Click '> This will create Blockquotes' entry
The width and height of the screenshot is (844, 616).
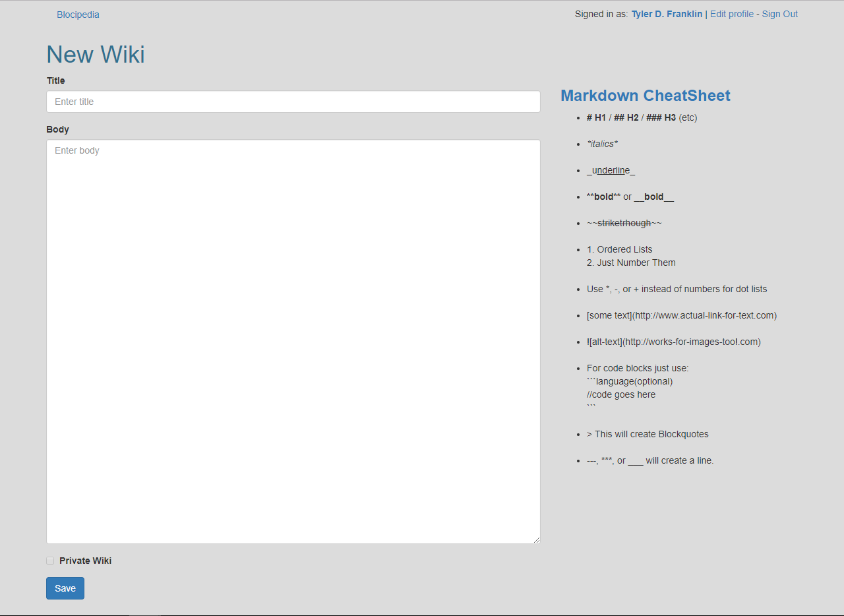pos(648,434)
